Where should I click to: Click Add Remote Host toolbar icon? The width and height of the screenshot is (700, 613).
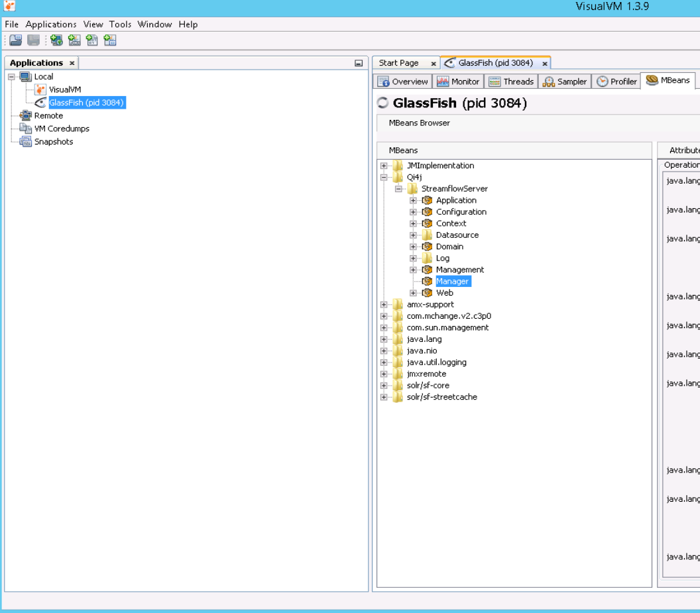click(x=56, y=40)
